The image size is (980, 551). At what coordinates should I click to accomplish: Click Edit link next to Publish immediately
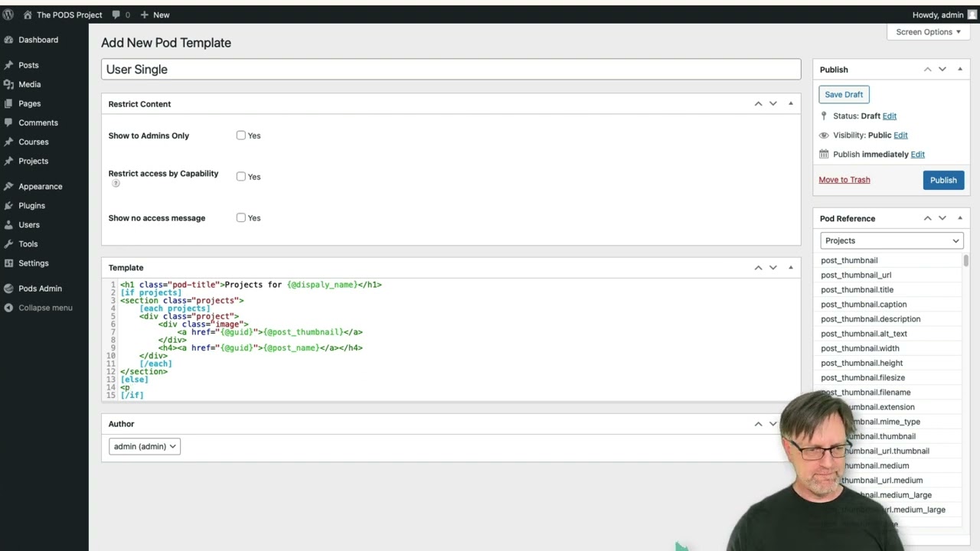917,154
